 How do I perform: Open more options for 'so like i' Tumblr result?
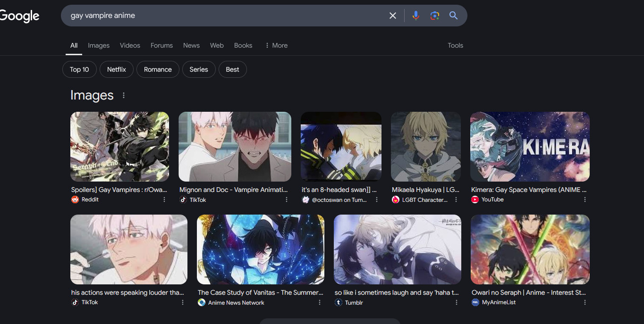click(457, 302)
